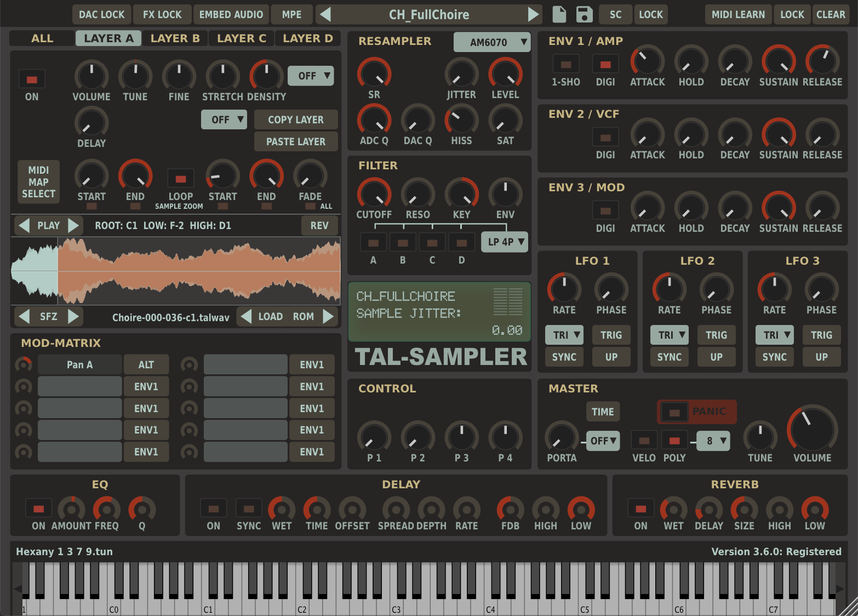
Task: Create a new preset via file icon
Action: [559, 14]
